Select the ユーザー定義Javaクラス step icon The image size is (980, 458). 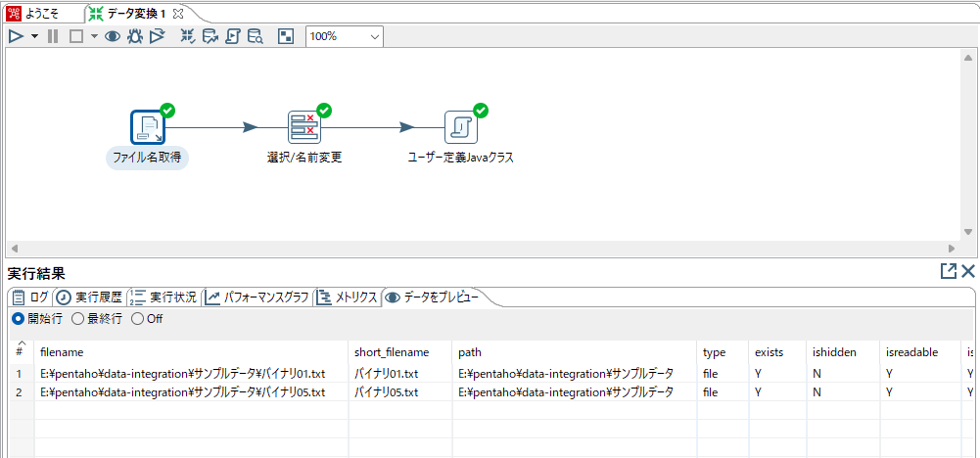coord(460,127)
